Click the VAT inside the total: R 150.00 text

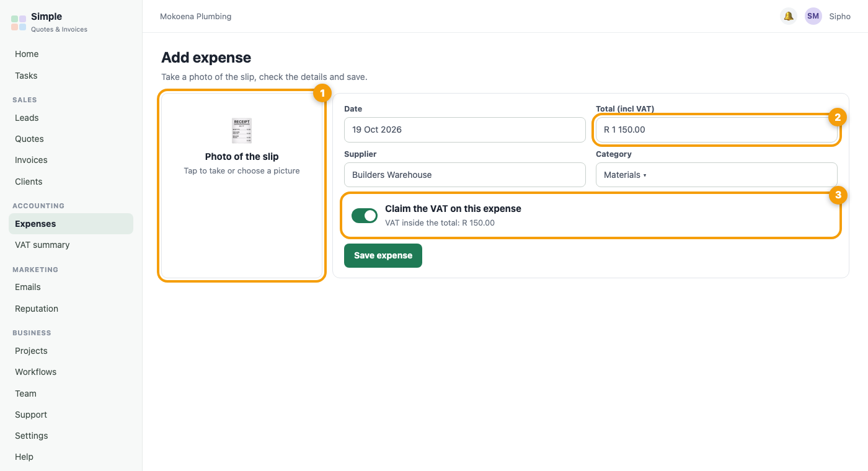tap(440, 222)
